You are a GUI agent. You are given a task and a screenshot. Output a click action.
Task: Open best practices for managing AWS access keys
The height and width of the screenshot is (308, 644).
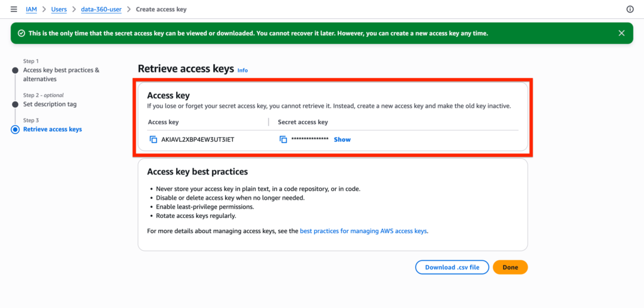pyautogui.click(x=364, y=231)
